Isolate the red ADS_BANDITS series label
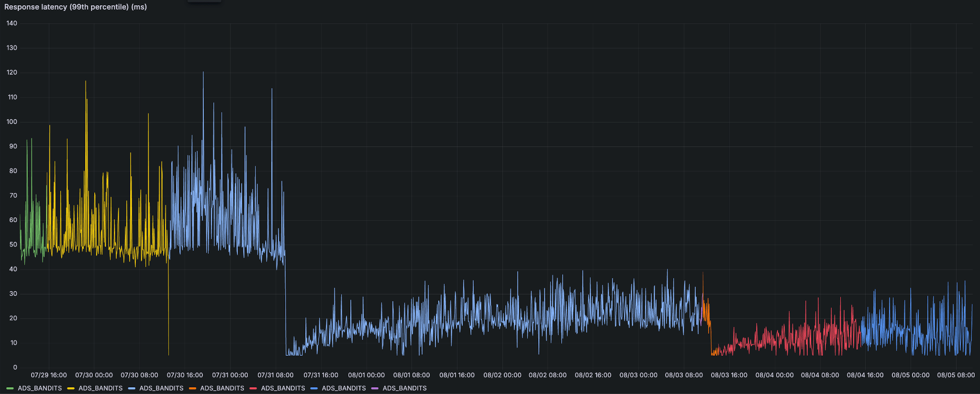This screenshot has width=980, height=394. [x=283, y=388]
